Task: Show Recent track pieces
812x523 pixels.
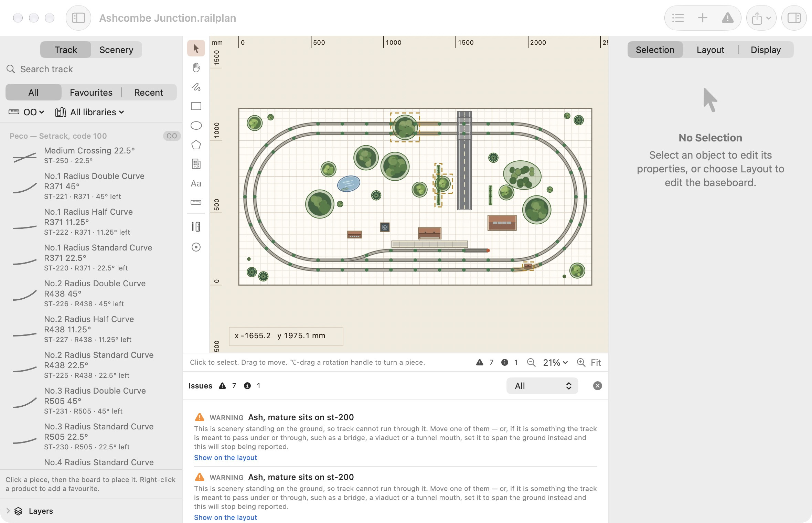Action: [x=149, y=92]
